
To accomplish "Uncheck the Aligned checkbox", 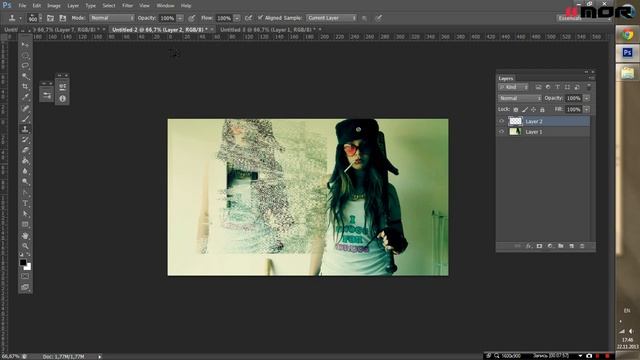I will click(260, 18).
